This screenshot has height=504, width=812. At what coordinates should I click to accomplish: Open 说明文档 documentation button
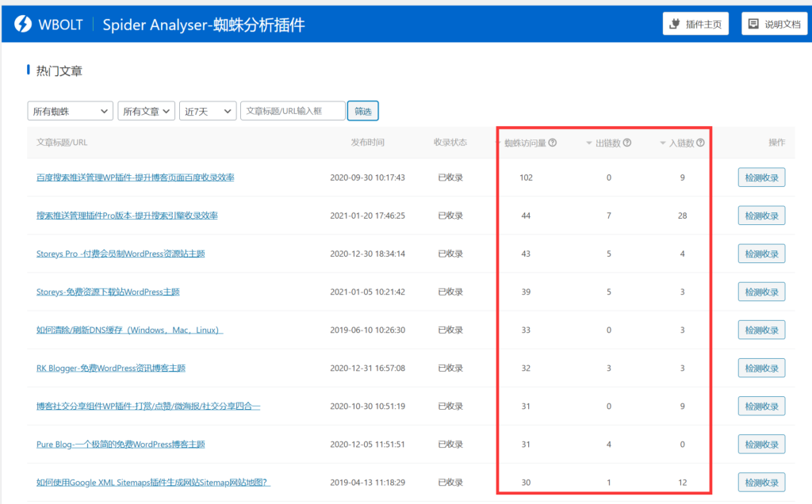tap(774, 24)
